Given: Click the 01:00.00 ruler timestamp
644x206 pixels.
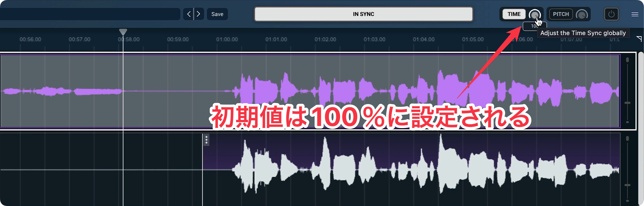Looking at the screenshot, I should 227,39.
